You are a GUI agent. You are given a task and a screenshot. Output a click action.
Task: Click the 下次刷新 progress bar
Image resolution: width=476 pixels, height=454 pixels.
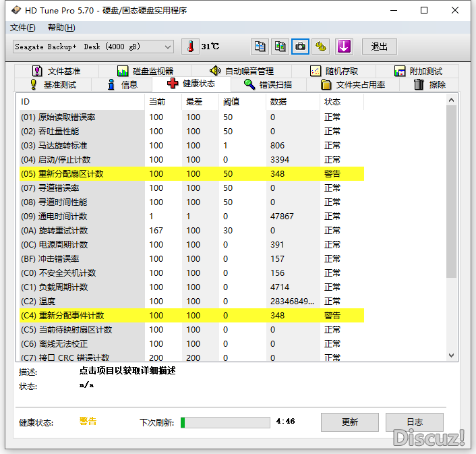(225, 422)
